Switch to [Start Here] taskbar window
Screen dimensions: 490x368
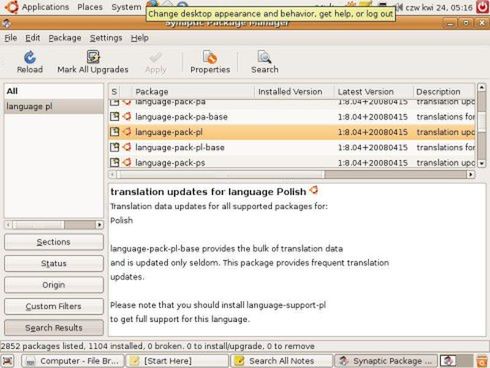pyautogui.click(x=177, y=361)
